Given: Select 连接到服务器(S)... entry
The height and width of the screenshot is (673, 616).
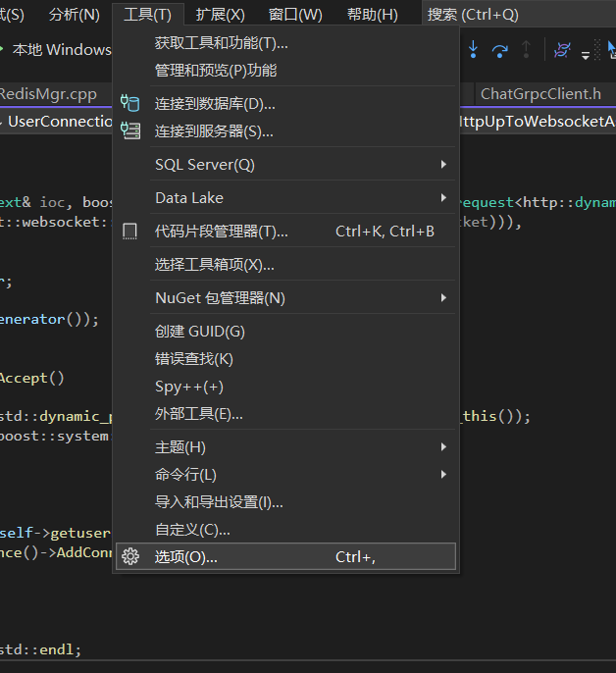Looking at the screenshot, I should [x=285, y=131].
